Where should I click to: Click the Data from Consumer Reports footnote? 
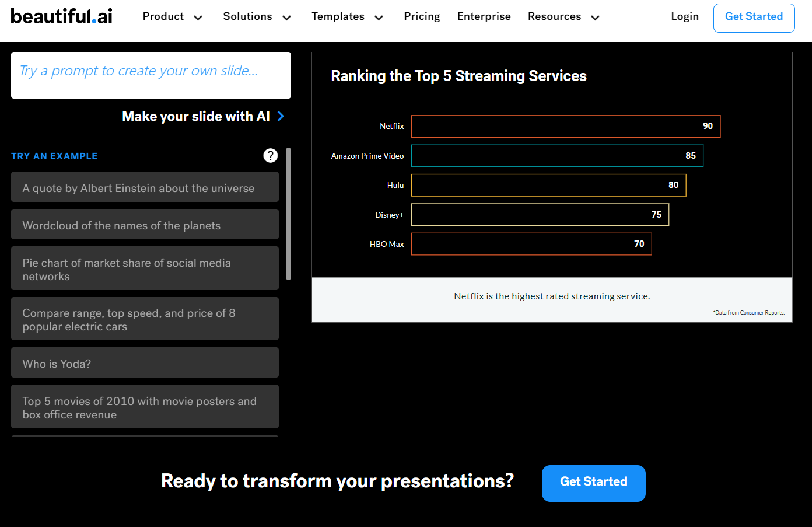tap(749, 313)
